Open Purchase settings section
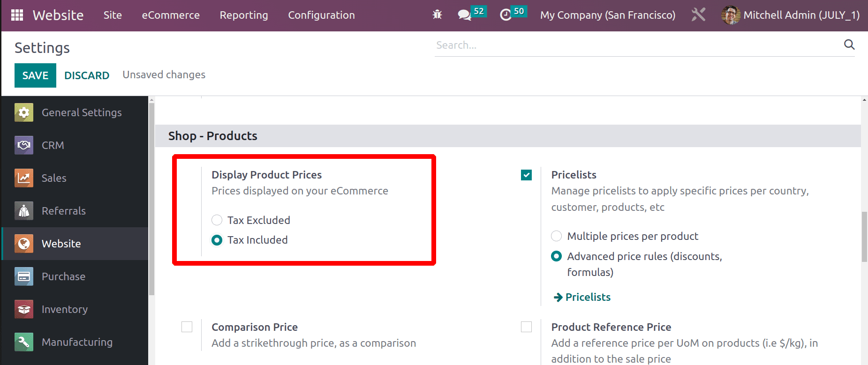The image size is (868, 365). (x=75, y=276)
